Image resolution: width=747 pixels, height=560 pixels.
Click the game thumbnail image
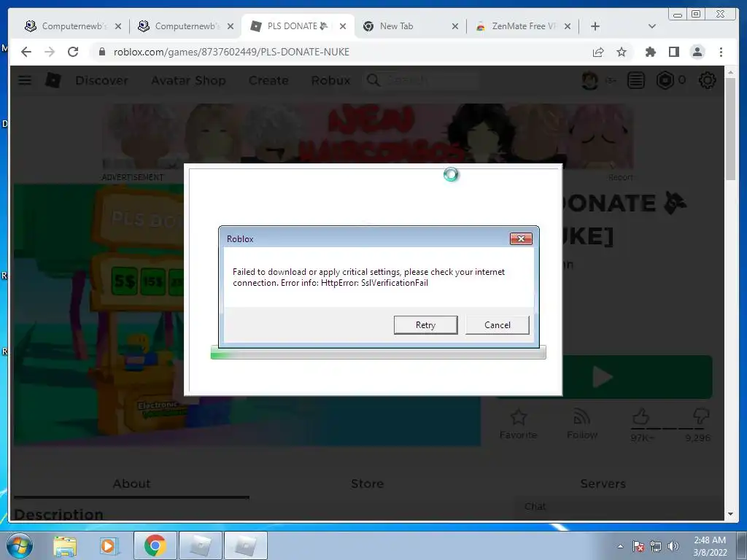point(99,315)
